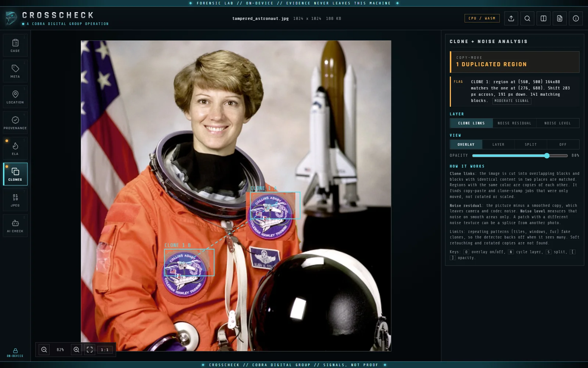Click the tampered_astronaut.jpg file name

[261, 18]
